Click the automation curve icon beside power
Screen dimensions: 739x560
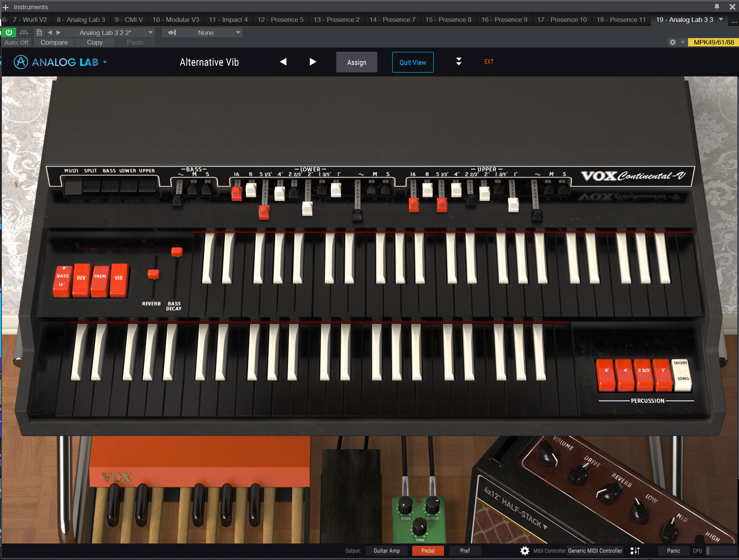click(24, 32)
